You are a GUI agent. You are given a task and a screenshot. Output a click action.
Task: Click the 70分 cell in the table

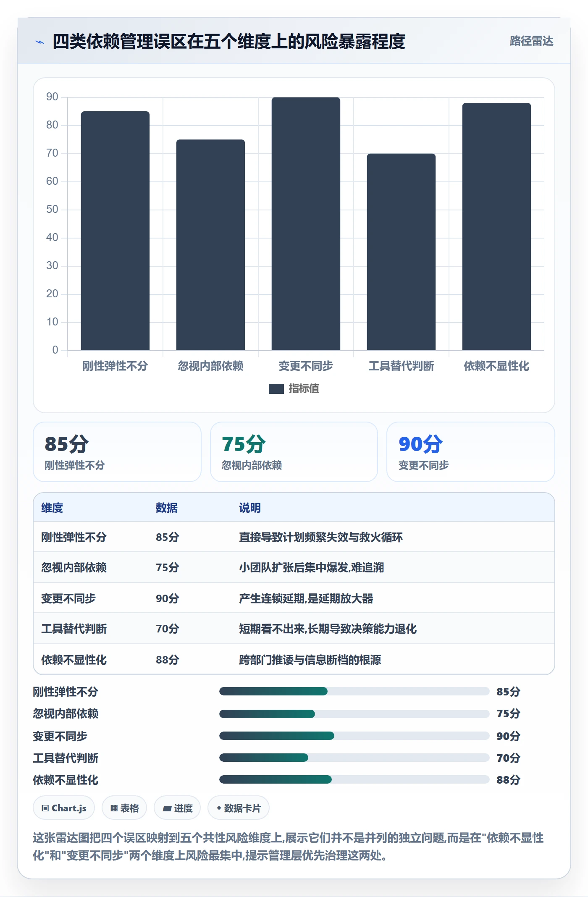click(168, 629)
